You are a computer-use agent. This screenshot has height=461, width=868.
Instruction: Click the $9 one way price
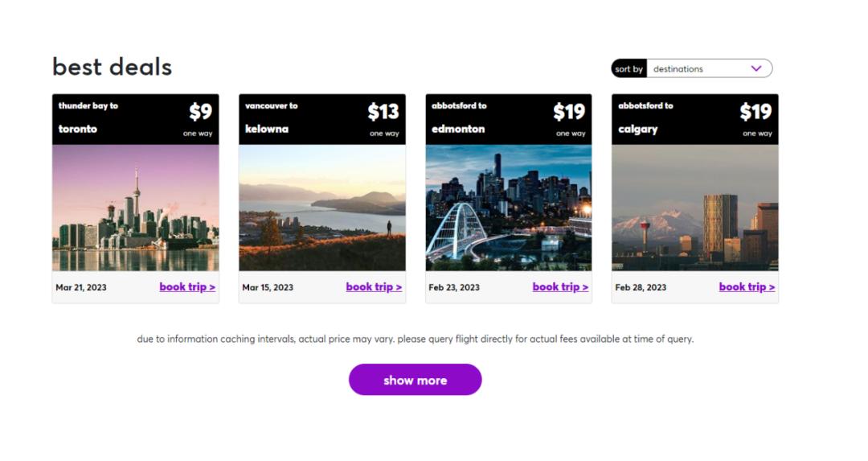[x=200, y=113]
